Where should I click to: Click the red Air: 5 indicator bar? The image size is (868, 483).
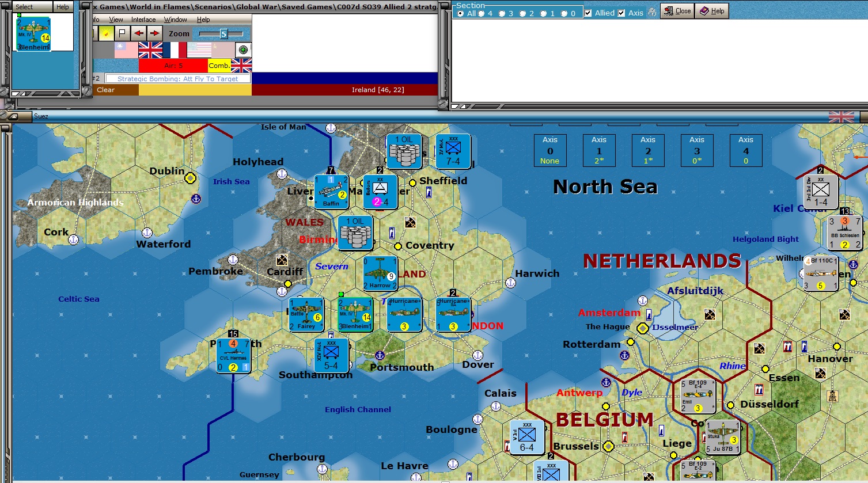tap(173, 66)
